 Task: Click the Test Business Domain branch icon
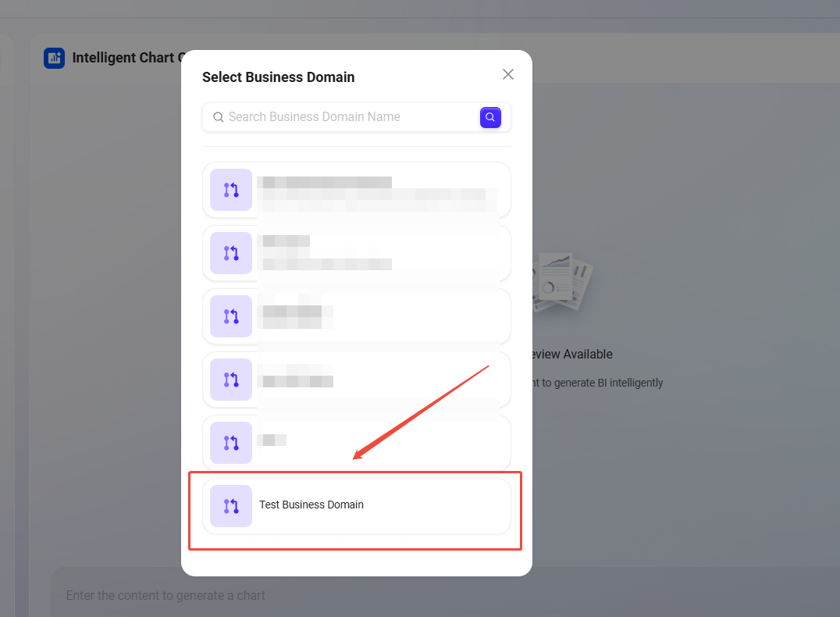231,506
